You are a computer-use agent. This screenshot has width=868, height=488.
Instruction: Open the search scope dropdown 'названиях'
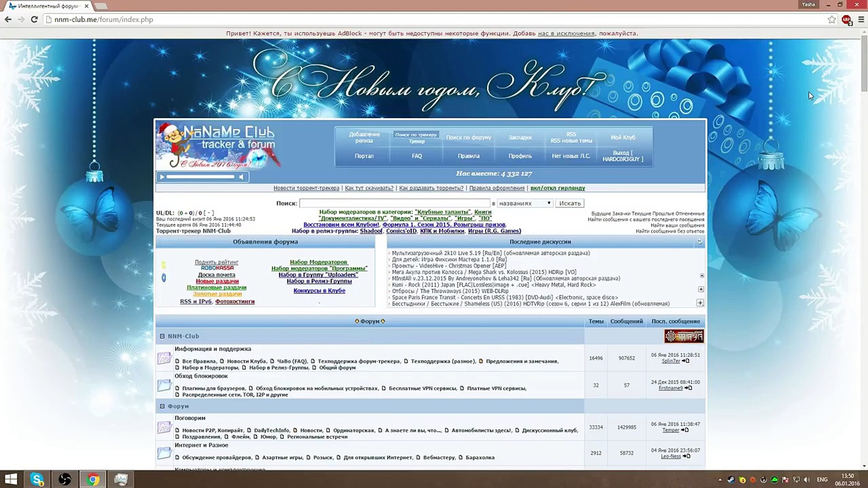pyautogui.click(x=525, y=203)
